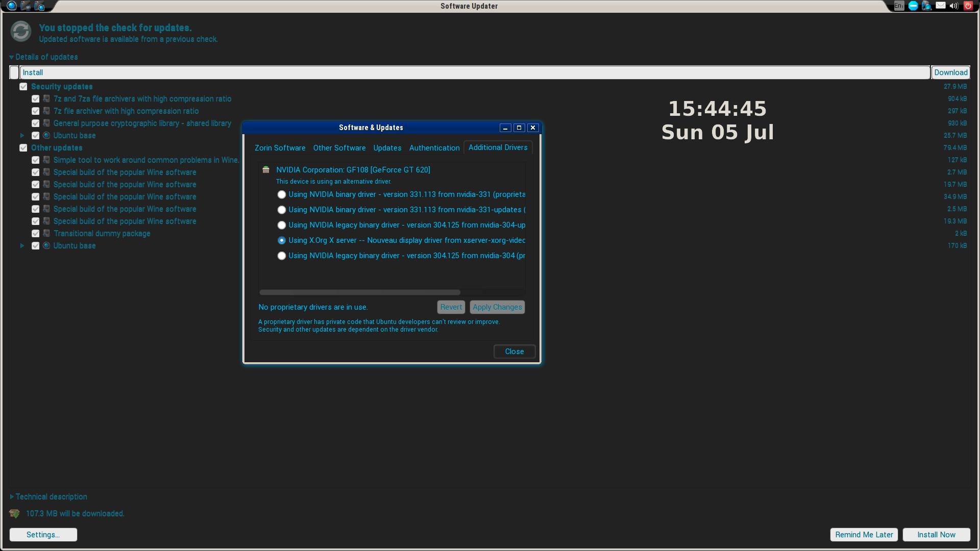Screen dimensions: 980x551
Task: Open the mail envelope indicator
Action: [x=940, y=6]
